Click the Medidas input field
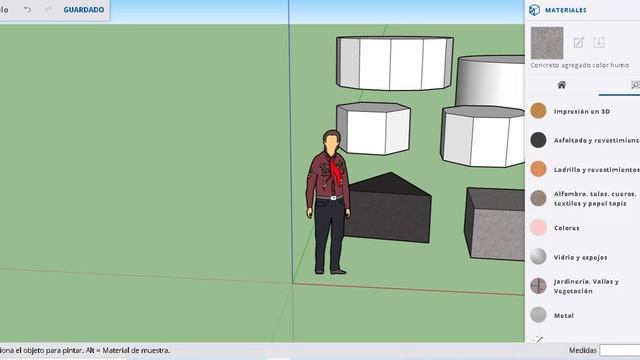 (620, 350)
